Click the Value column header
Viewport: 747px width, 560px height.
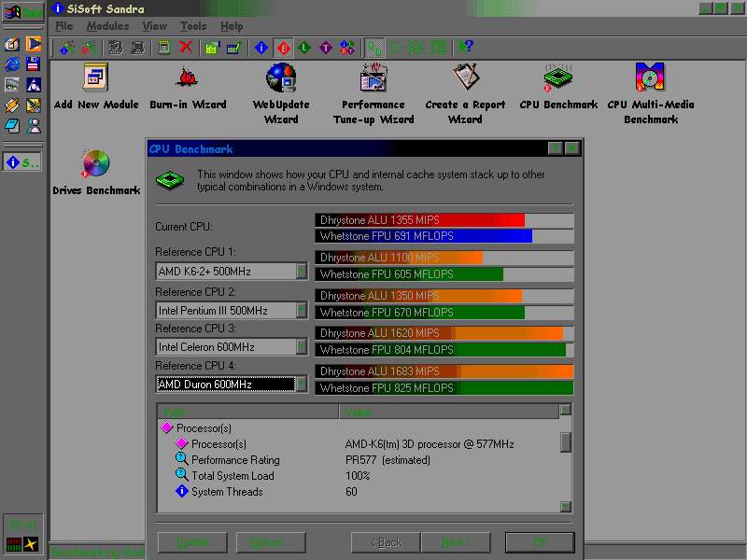tap(449, 412)
